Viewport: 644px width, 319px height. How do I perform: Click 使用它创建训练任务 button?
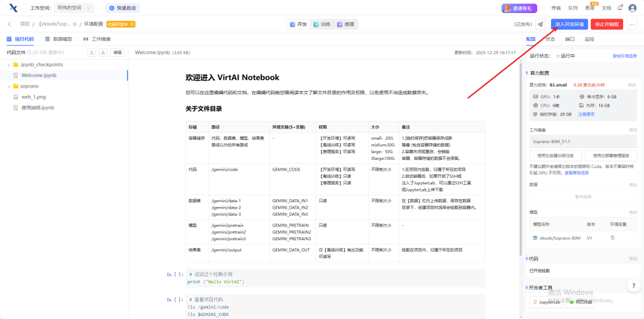coord(556,156)
